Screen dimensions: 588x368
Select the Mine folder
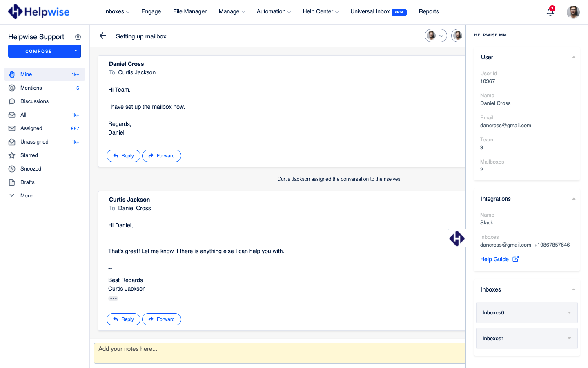pyautogui.click(x=45, y=74)
